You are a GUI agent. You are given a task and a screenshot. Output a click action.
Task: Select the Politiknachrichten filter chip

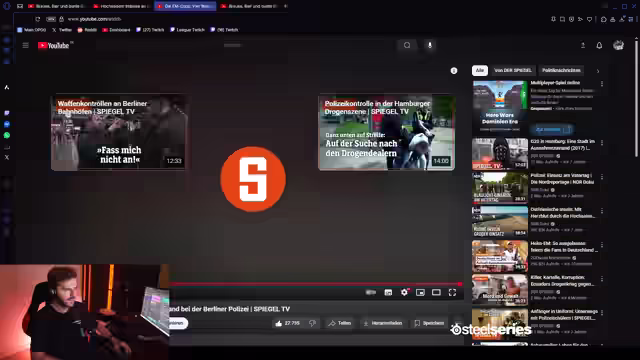[561, 70]
